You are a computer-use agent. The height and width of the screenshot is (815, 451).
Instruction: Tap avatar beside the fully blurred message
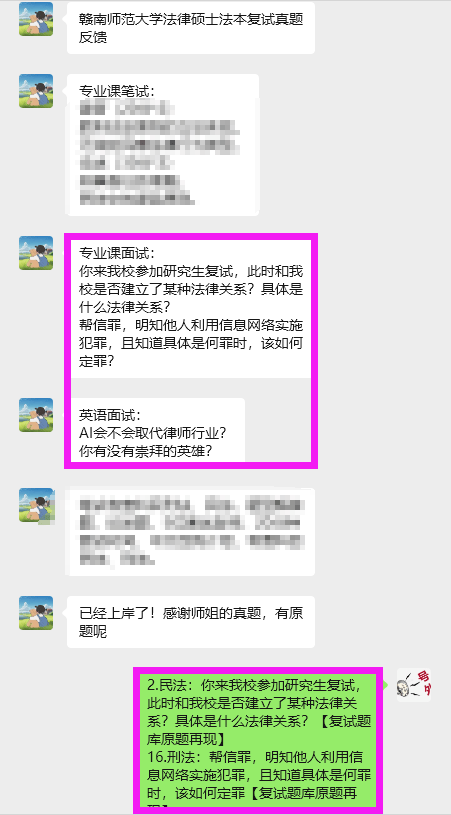pyautogui.click(x=36, y=505)
